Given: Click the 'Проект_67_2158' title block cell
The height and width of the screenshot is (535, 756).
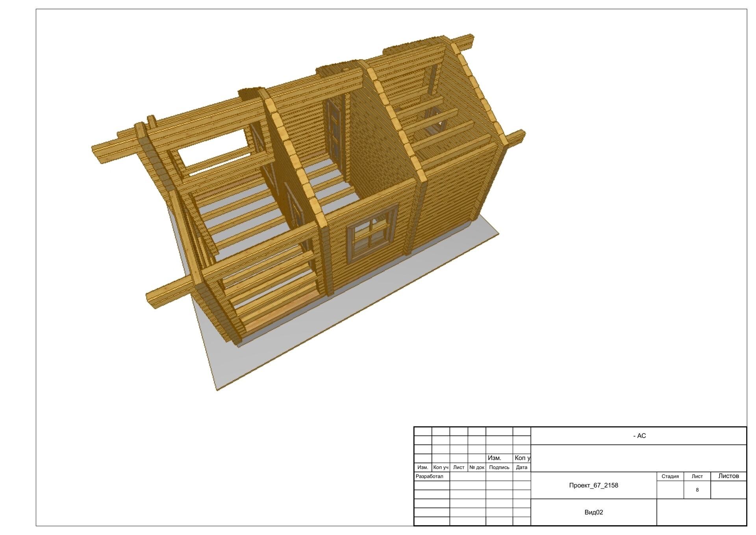Looking at the screenshot, I should 593,485.
